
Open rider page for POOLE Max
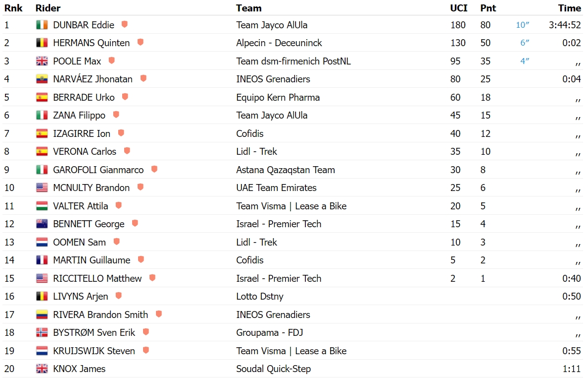(x=77, y=61)
